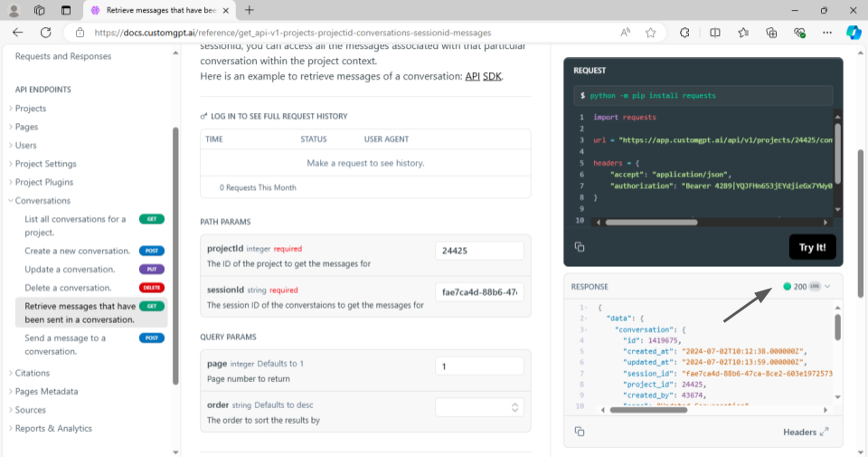Click the pip install requests command
The width and height of the screenshot is (868, 457).
point(653,95)
